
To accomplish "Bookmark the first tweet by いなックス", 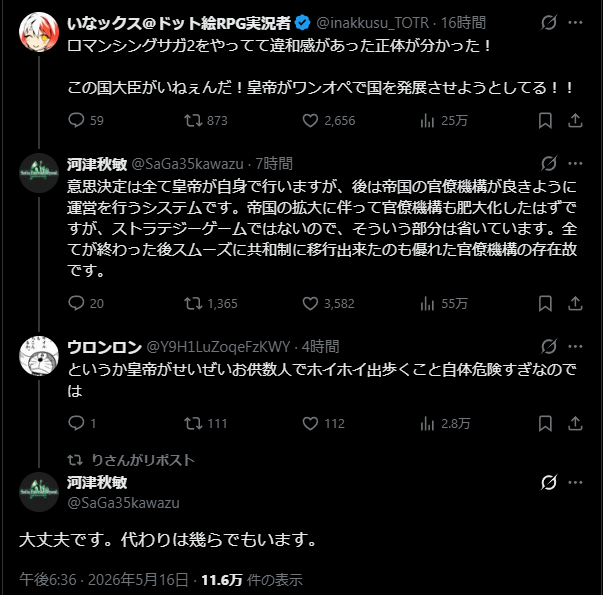I will [x=545, y=120].
